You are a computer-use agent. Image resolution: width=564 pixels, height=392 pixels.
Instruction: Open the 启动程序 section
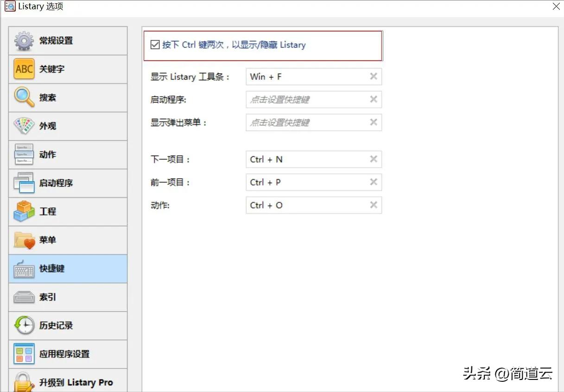click(68, 183)
